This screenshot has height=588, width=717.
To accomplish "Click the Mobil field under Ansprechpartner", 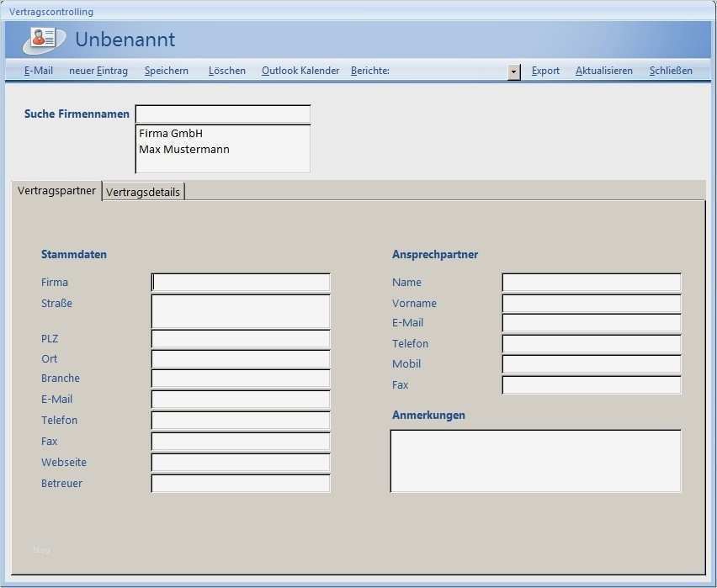I will (x=590, y=363).
